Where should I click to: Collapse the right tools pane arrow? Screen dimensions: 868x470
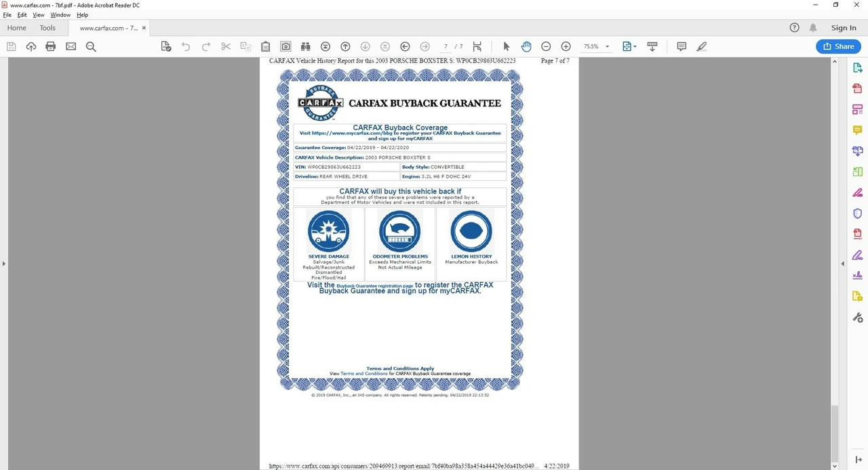point(843,263)
